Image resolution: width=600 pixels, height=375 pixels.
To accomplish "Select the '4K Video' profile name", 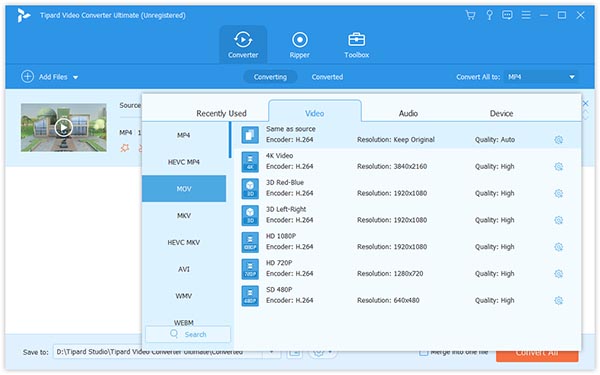I will click(280, 156).
